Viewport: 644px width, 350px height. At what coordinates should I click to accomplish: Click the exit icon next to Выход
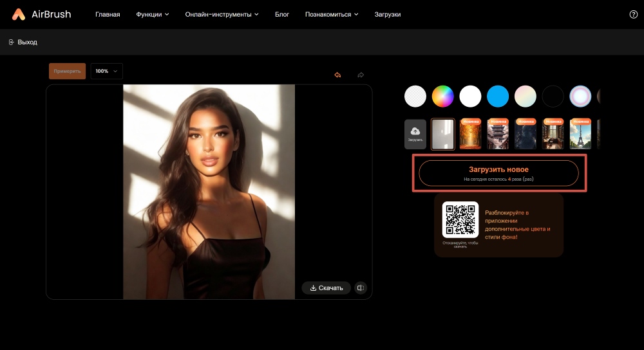pos(12,42)
